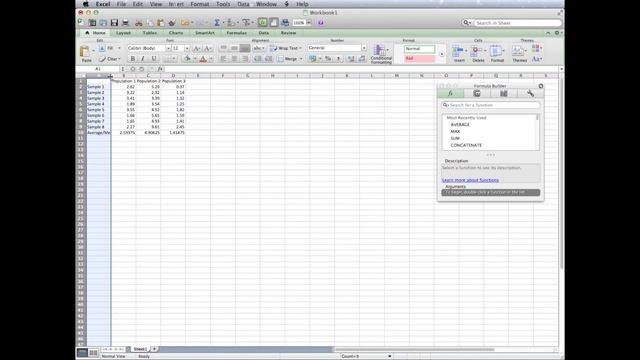Expand the cell styles gallery arrow

click(x=442, y=54)
